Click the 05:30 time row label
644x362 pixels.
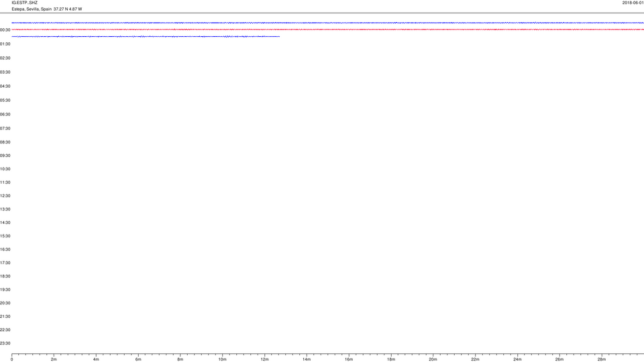(5, 100)
